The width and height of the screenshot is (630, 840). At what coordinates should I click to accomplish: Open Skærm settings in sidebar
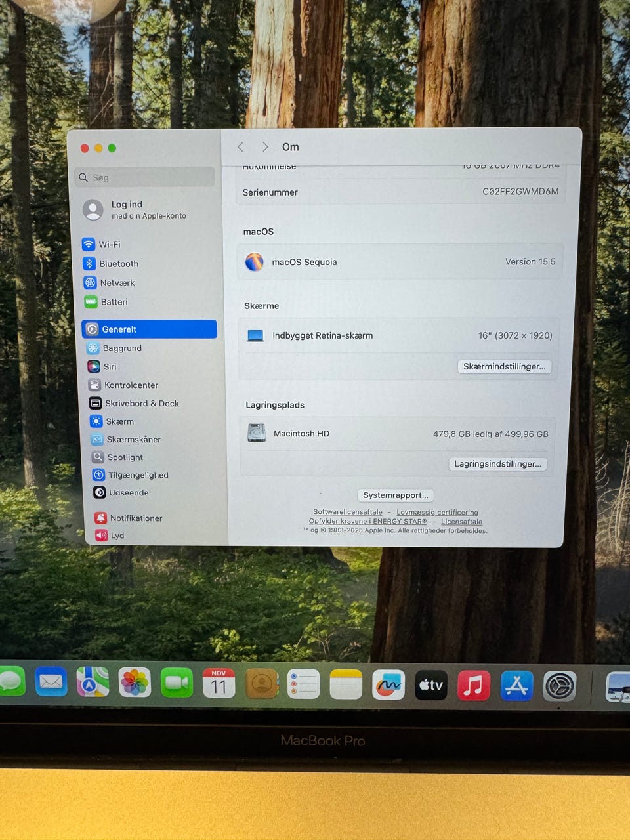(x=112, y=421)
